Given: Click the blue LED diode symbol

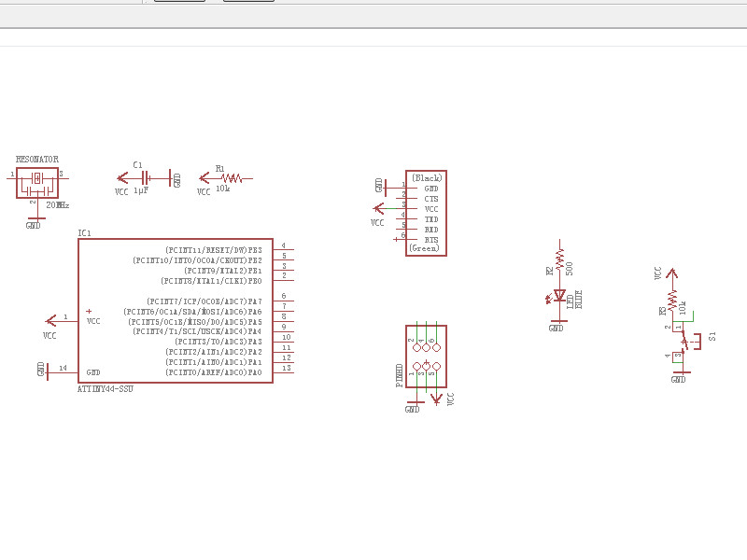Looking at the screenshot, I should coord(559,295).
